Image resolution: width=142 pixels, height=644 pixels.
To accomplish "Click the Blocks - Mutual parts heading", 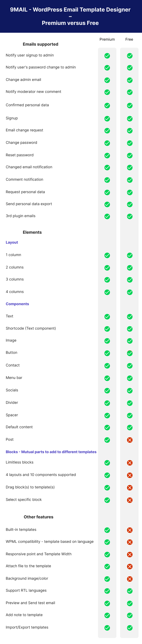I will coord(51,452).
